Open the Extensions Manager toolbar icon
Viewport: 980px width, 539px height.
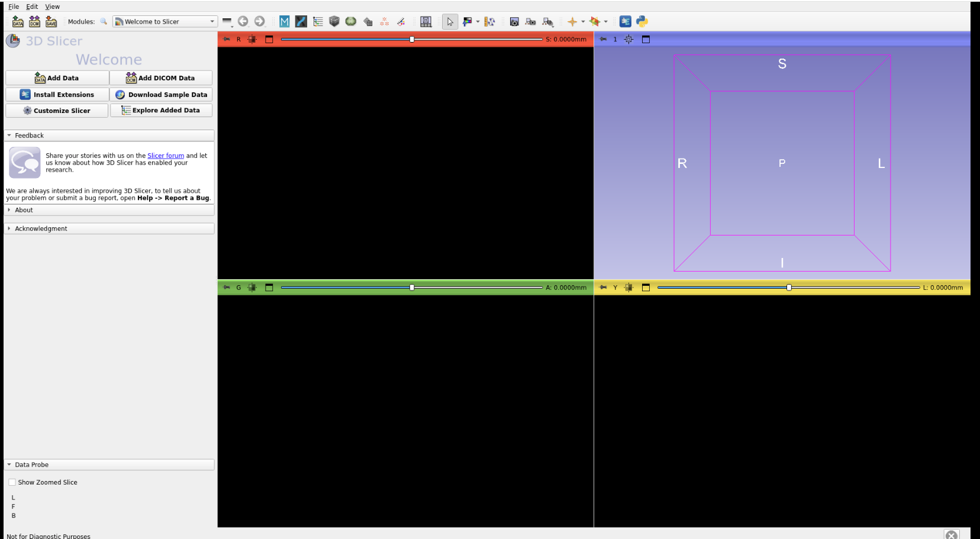(x=626, y=22)
